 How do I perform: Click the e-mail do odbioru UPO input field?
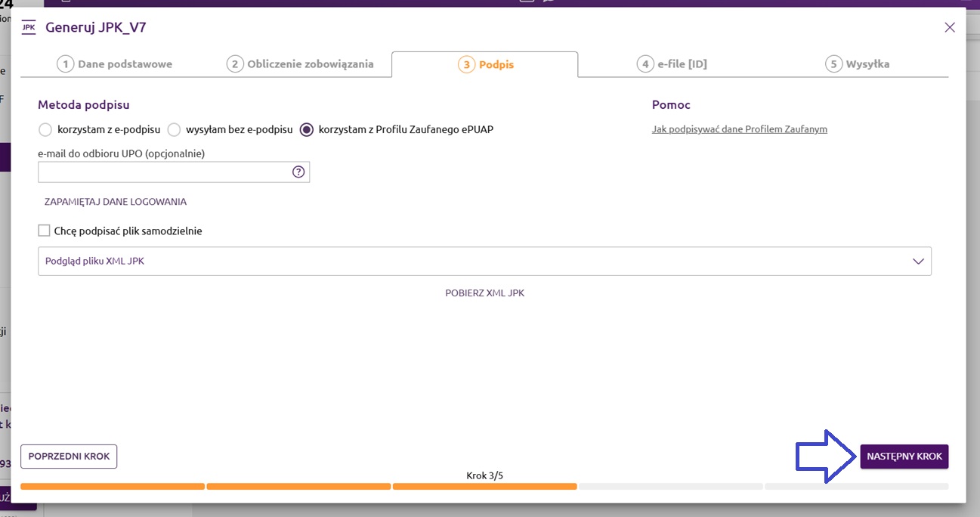point(162,172)
